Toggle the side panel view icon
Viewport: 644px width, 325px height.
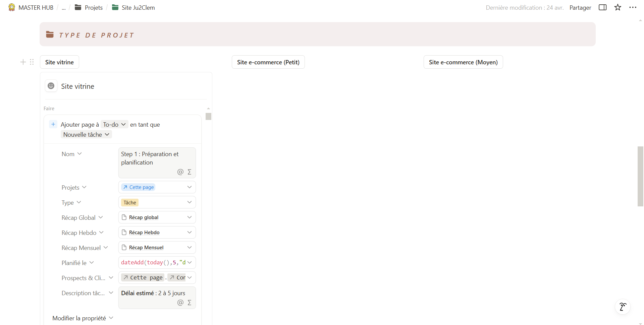(x=602, y=7)
